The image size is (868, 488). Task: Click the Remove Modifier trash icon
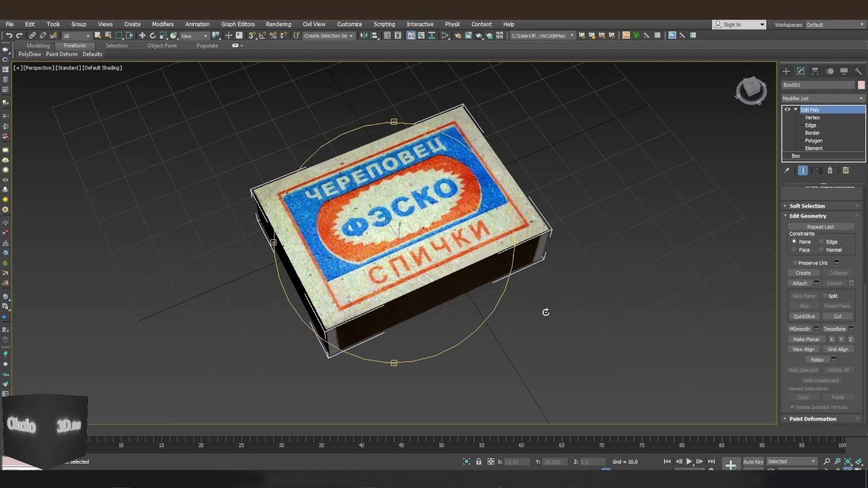coord(830,171)
